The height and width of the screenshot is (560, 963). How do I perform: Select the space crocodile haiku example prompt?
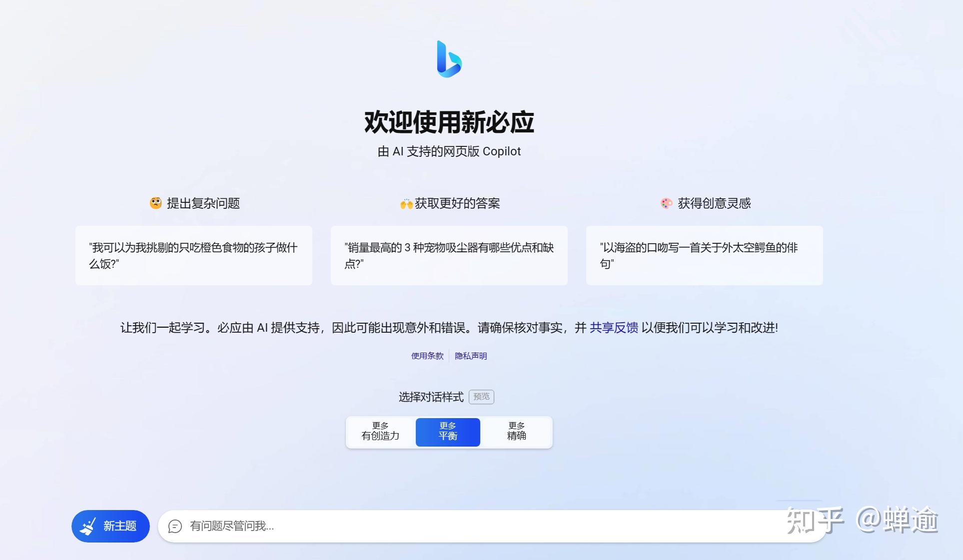point(704,255)
